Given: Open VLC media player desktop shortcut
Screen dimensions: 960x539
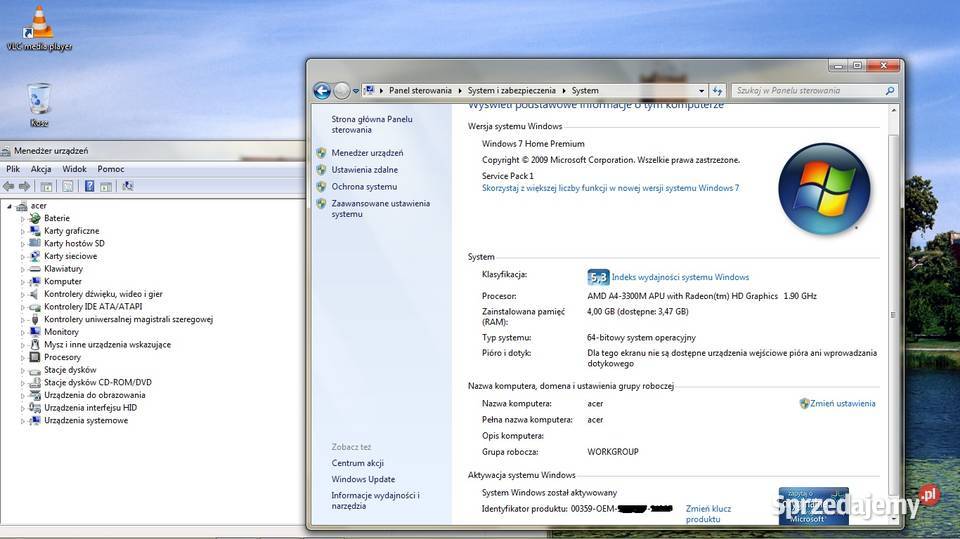Looking at the screenshot, I should point(39,28).
